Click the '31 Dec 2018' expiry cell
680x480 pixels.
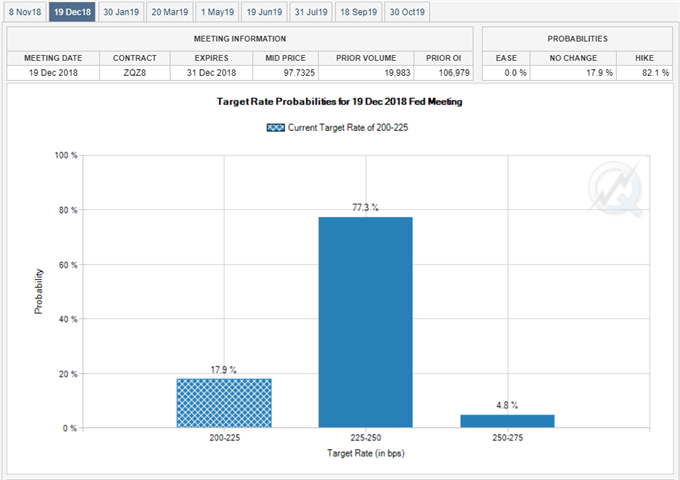point(211,73)
